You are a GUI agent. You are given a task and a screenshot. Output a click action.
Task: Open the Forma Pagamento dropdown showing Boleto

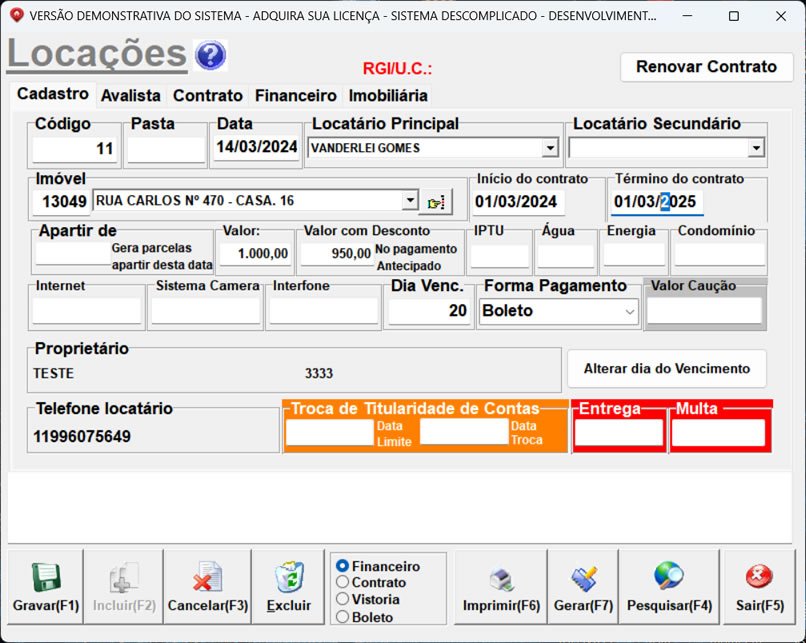630,311
